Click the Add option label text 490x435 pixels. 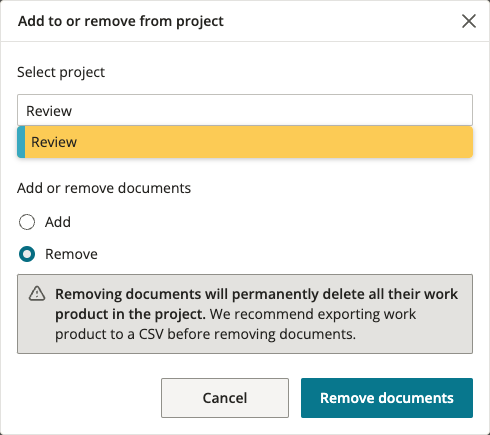click(58, 222)
